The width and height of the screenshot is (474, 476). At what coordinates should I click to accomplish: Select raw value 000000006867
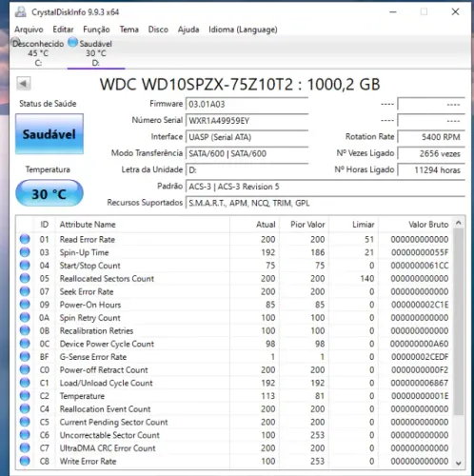420,383
